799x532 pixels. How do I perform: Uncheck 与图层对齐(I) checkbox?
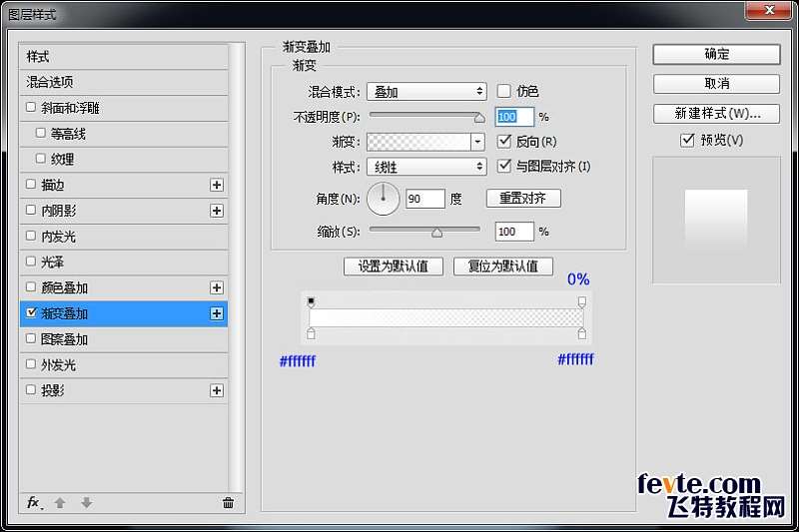tap(504, 166)
